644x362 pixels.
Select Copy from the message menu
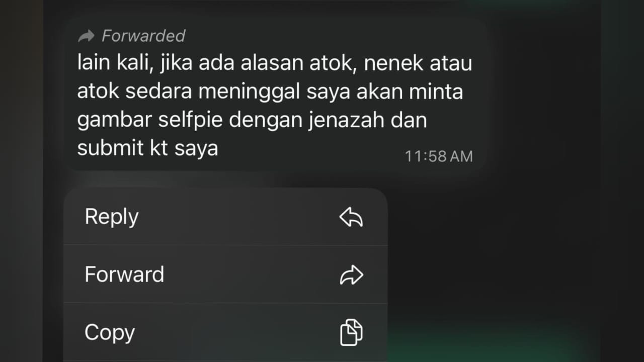click(225, 332)
